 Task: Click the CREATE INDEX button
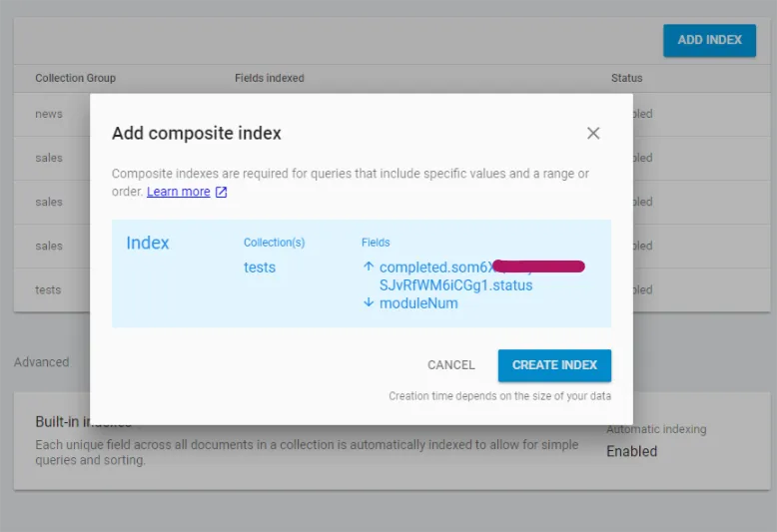554,365
